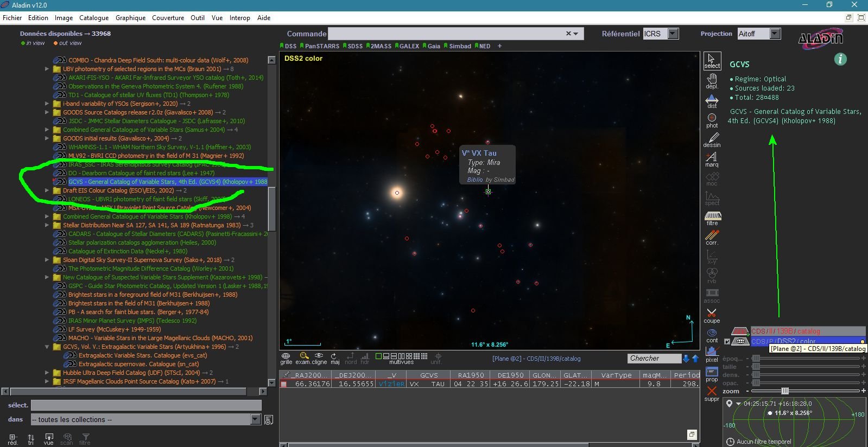Image resolution: width=868 pixels, height=447 pixels.
Task: Select the CDS/II/139B/catalog plane
Action: [x=808, y=331]
